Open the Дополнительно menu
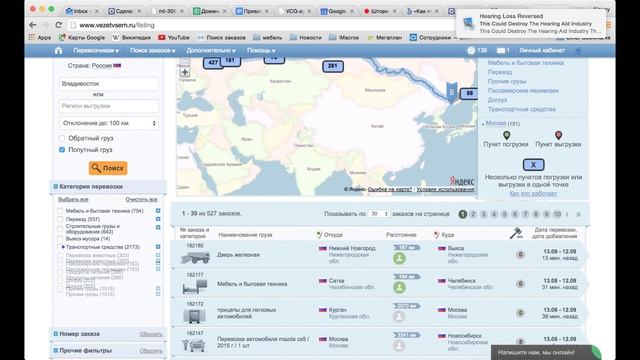 click(x=211, y=51)
